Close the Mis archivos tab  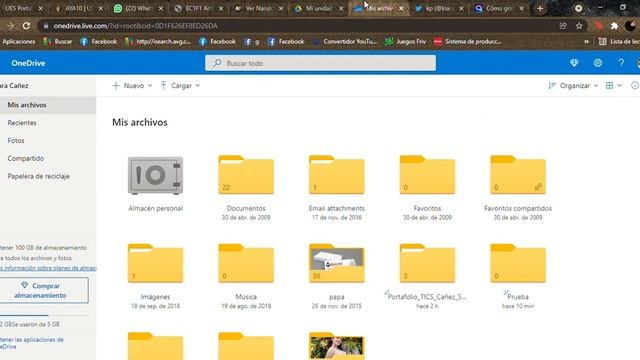click(401, 8)
